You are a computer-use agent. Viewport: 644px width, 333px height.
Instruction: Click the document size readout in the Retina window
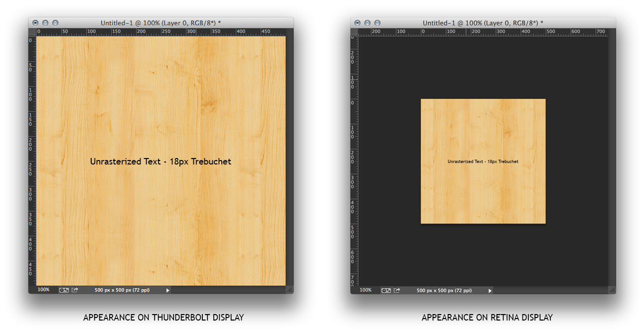[444, 290]
